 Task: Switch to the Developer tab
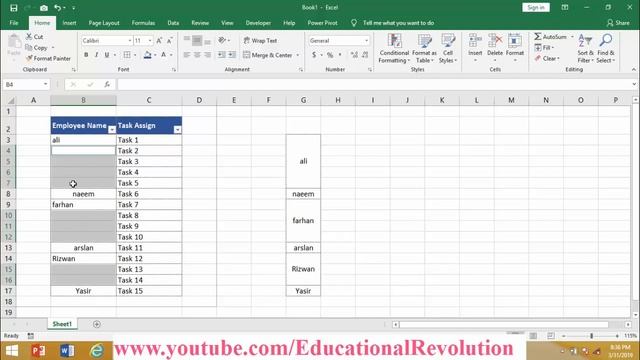(x=258, y=23)
